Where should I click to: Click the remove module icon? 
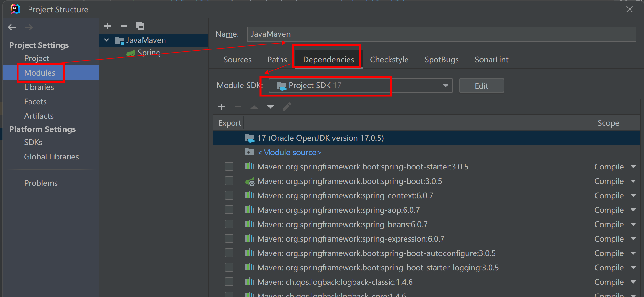coord(123,26)
